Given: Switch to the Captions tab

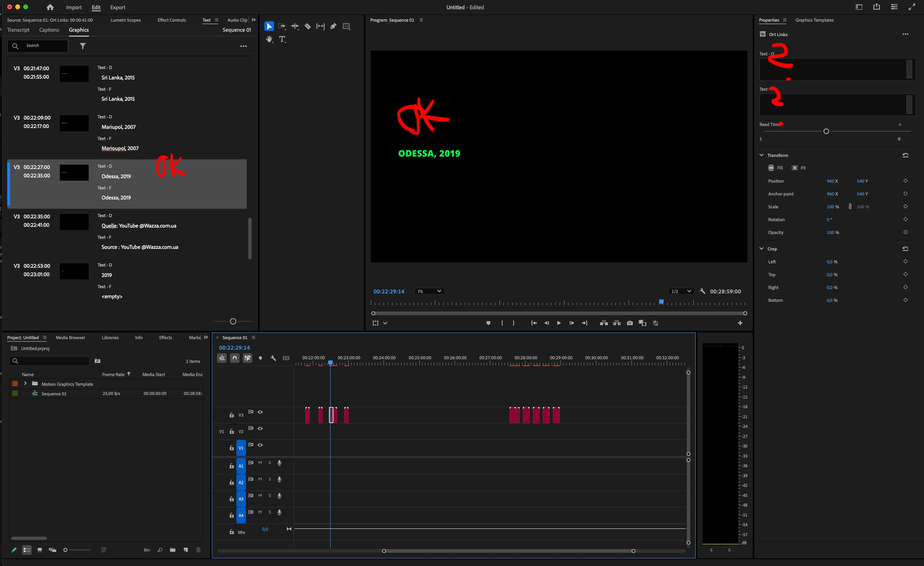Looking at the screenshot, I should click(49, 30).
